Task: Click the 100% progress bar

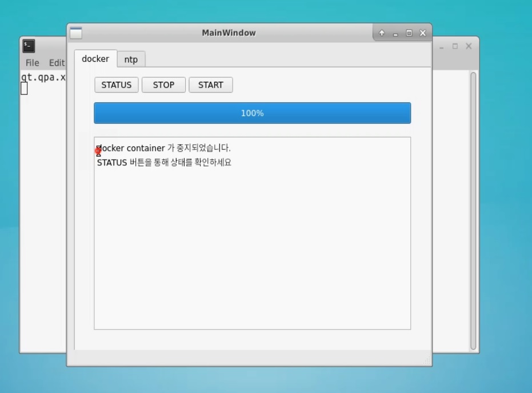Action: (x=252, y=113)
